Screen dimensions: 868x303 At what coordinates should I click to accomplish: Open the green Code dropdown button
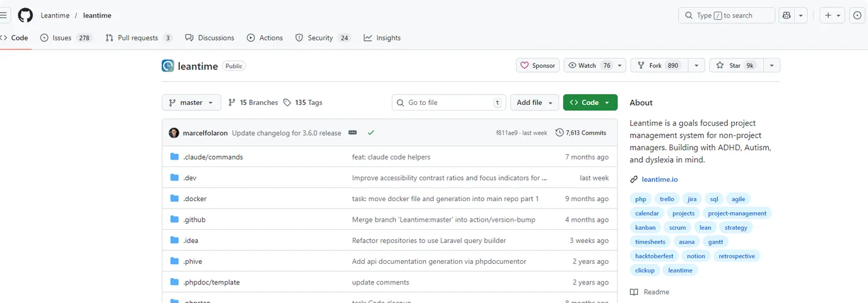point(590,102)
